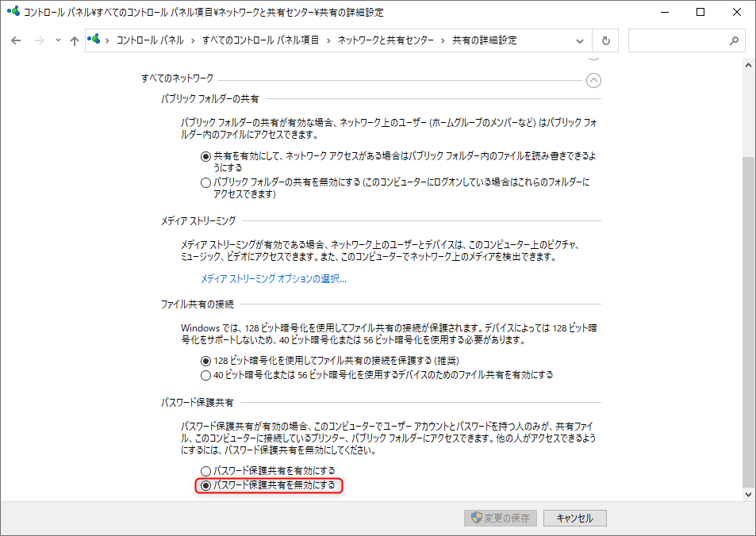
Task: Click the キャンセル button
Action: click(x=574, y=519)
